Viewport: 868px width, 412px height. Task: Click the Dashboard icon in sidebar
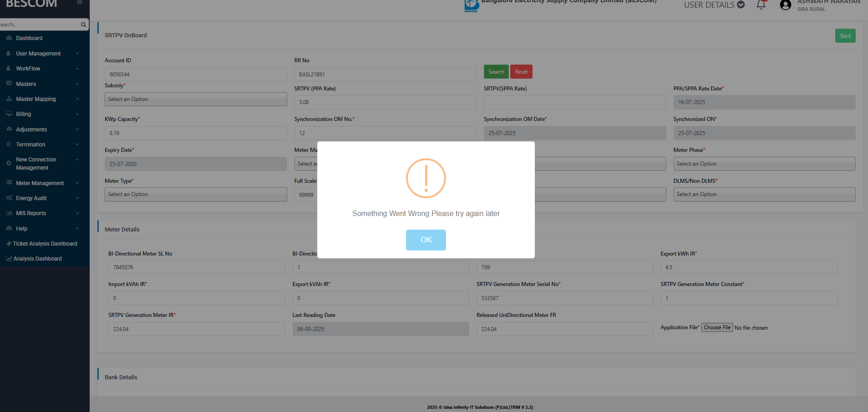click(9, 38)
